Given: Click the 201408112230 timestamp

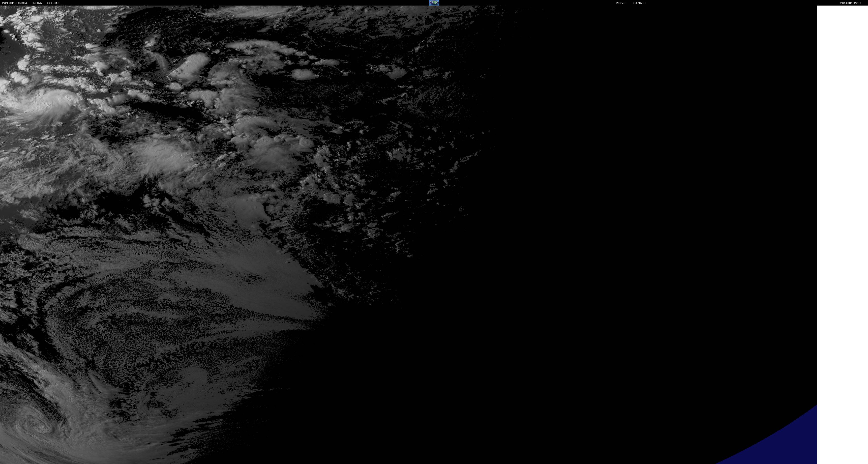Looking at the screenshot, I should click(850, 3).
